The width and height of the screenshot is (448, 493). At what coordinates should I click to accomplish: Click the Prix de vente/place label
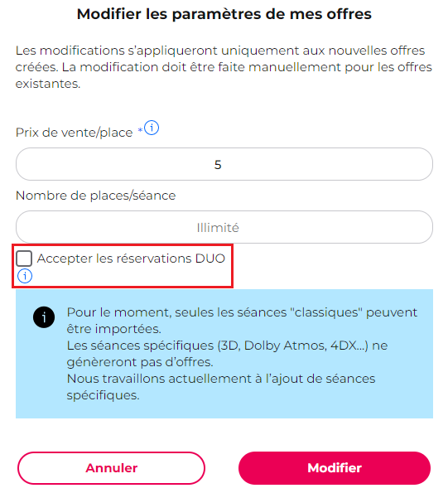(x=75, y=133)
